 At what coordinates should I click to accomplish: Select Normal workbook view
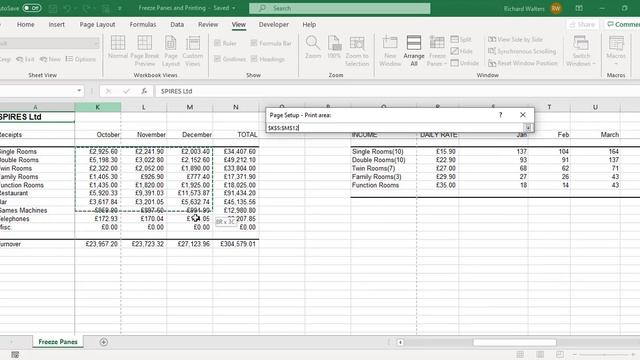[x=118, y=47]
